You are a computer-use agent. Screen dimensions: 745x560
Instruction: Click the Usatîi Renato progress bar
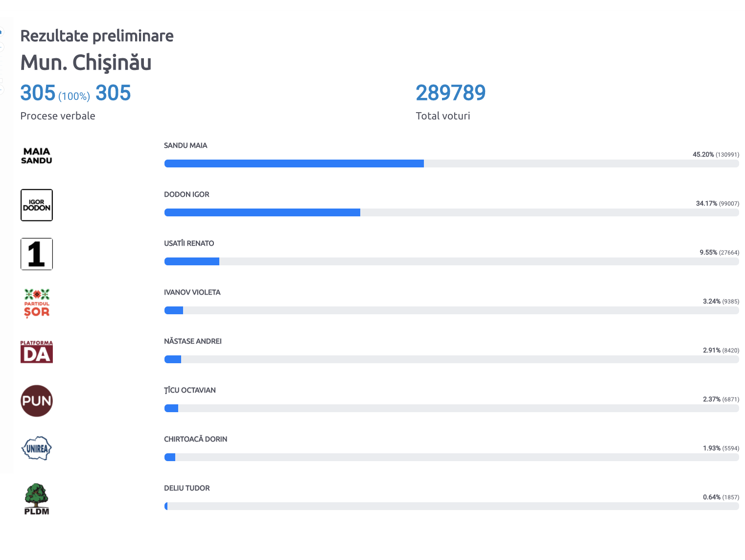pos(451,261)
